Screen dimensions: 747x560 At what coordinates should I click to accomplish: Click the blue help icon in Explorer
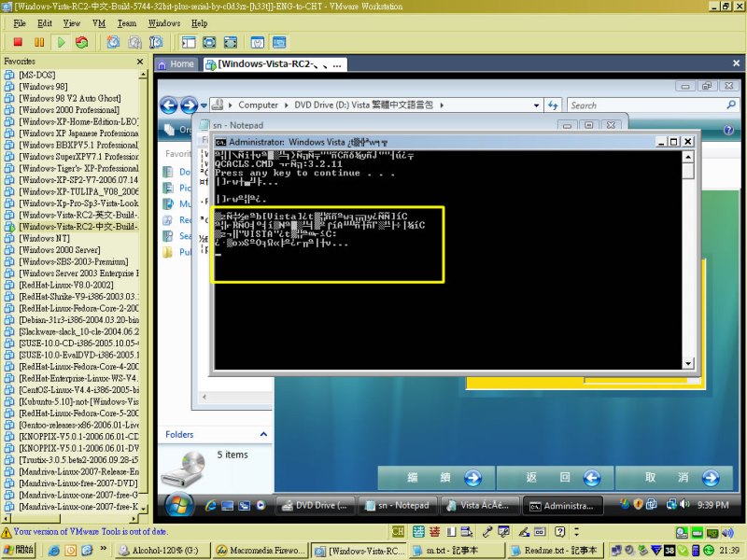click(x=728, y=130)
